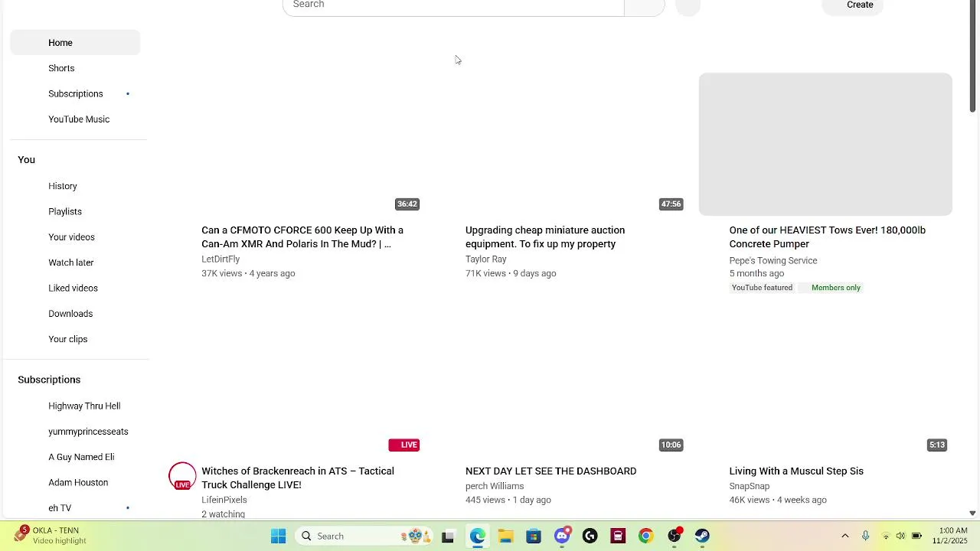Open Liked videos in the sidebar
This screenshot has width=980, height=551.
pos(75,288)
